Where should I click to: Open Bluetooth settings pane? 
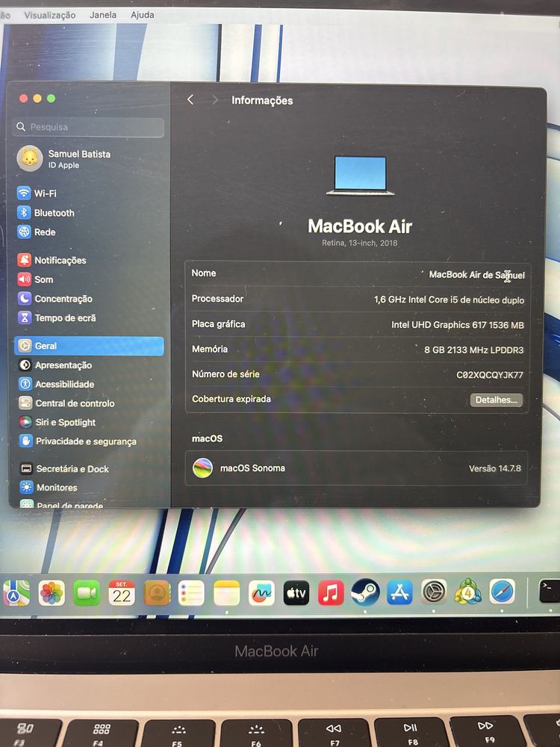(x=46, y=213)
